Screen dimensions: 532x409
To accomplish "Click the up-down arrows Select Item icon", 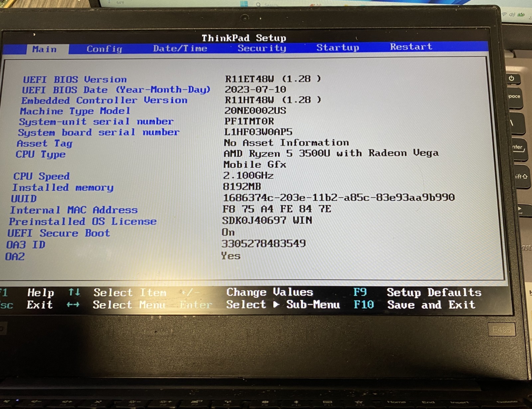I will click(74, 293).
